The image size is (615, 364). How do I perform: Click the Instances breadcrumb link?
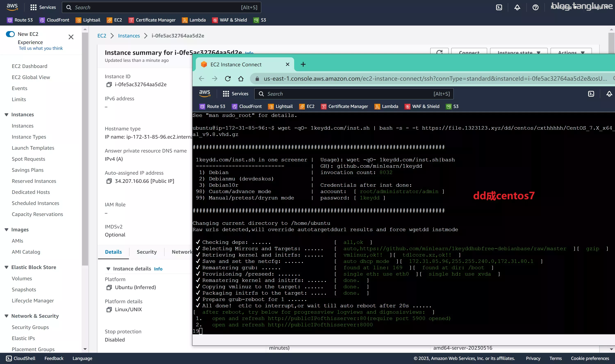pyautogui.click(x=129, y=36)
